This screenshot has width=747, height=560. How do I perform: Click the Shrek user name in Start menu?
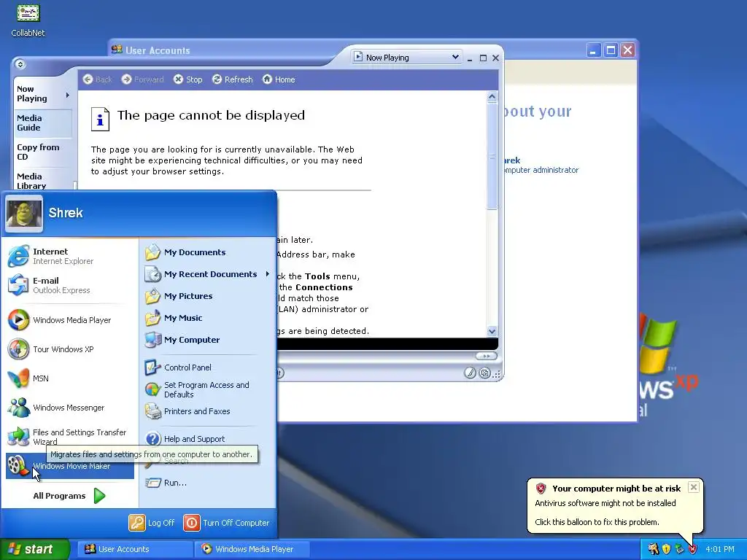66,213
